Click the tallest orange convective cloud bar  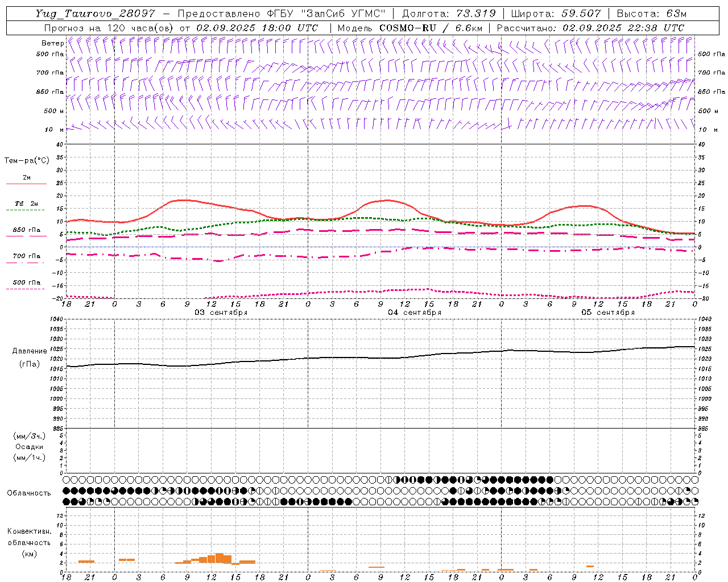219,558
